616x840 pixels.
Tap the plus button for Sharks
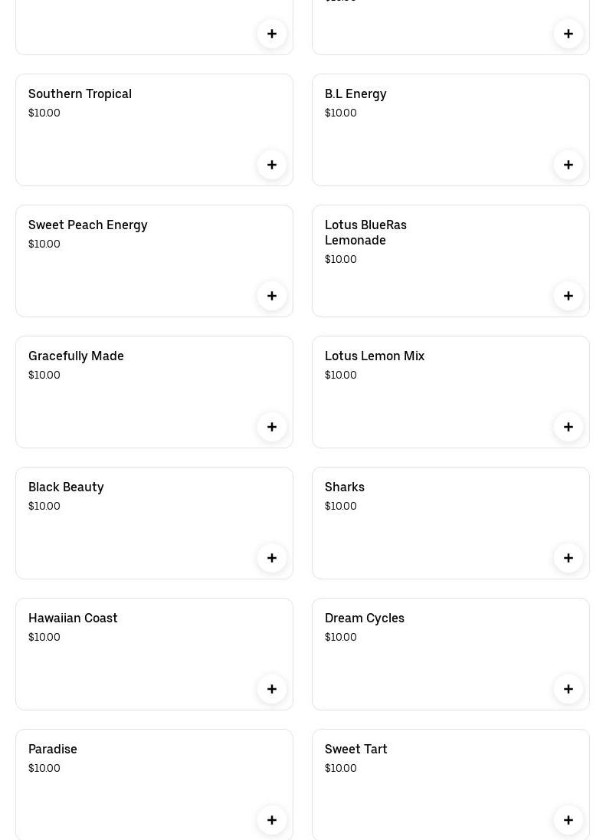tap(568, 558)
